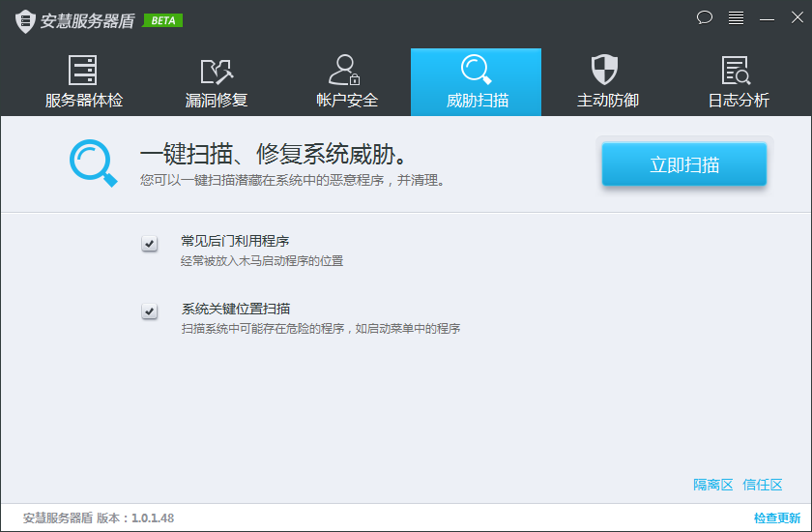Click the description mentioning 启动菜单中的程序
812x532 pixels.
click(321, 329)
